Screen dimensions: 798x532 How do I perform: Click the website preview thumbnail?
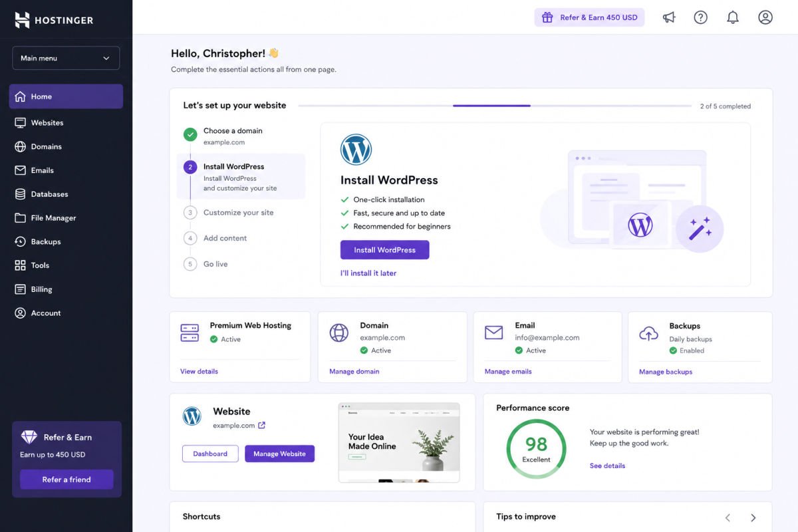(x=399, y=442)
